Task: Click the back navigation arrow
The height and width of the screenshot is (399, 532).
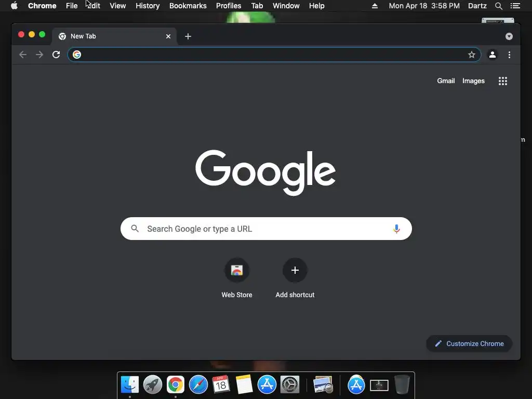Action: click(23, 55)
